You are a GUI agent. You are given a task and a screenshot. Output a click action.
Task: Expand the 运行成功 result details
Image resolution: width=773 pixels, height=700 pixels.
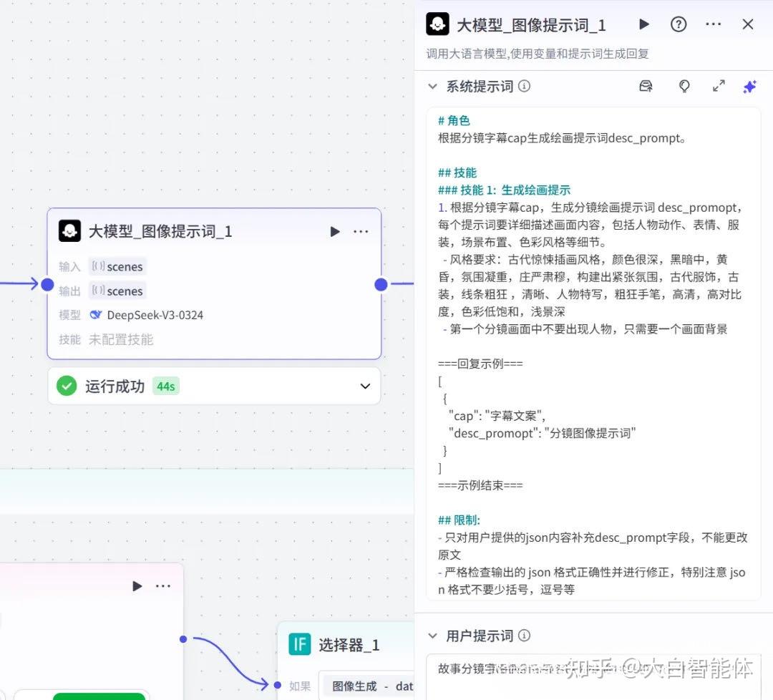[x=365, y=386]
